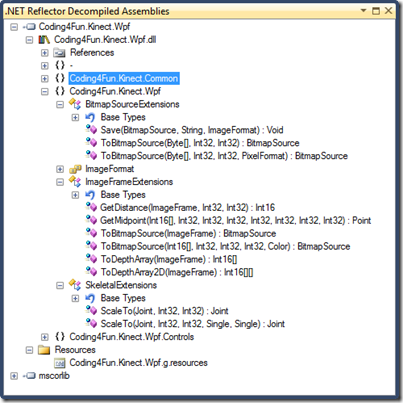Click the Base Types icon under ImageFrameExtensions
The width and height of the screenshot is (403, 403).
pos(90,195)
